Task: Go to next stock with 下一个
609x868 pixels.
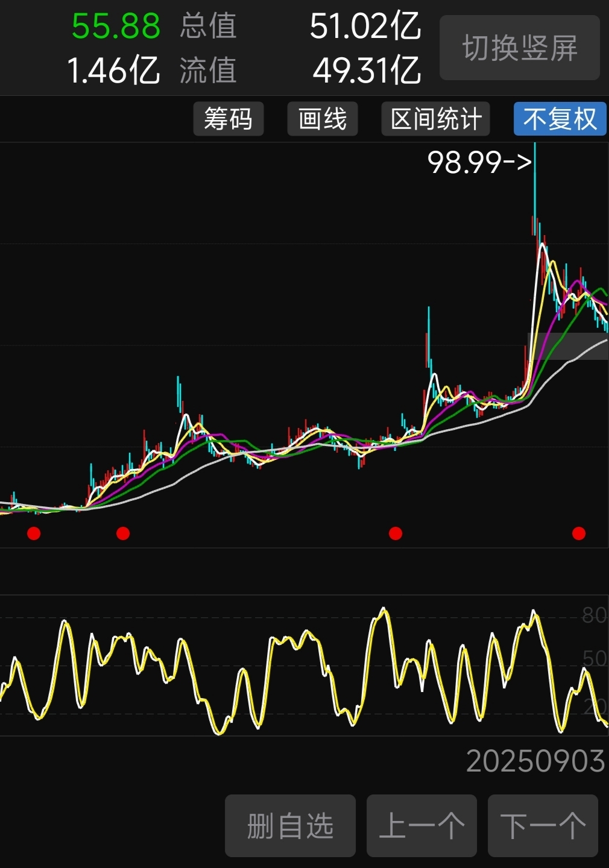Action: pos(543,826)
